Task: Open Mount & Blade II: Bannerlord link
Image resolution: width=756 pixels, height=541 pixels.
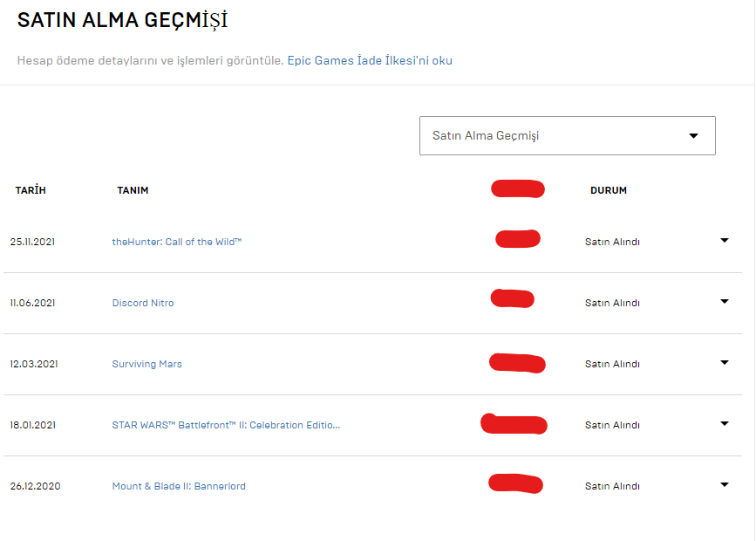Action: (179, 486)
